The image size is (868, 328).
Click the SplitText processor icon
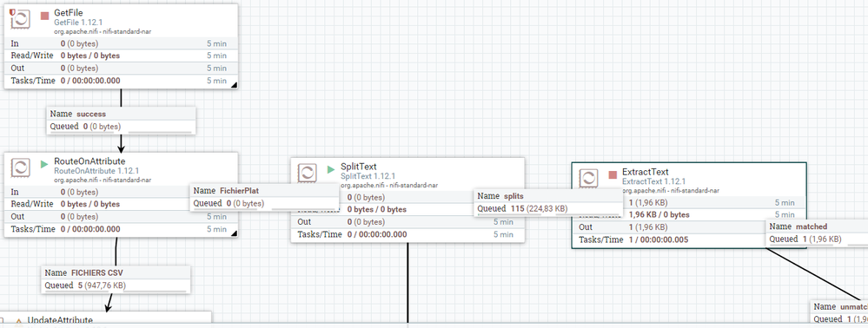pos(308,173)
